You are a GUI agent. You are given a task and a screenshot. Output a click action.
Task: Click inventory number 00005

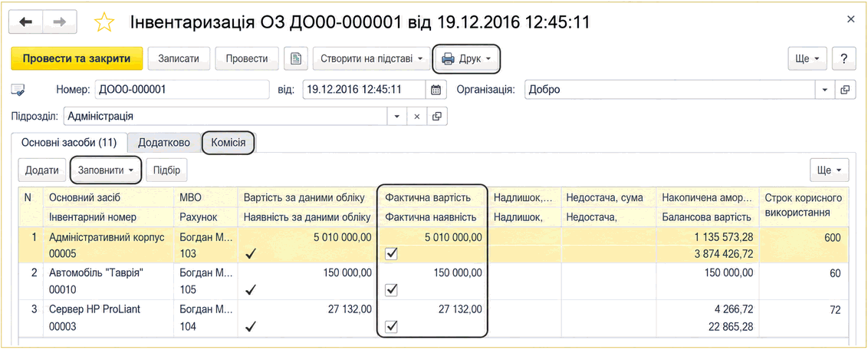click(63, 253)
